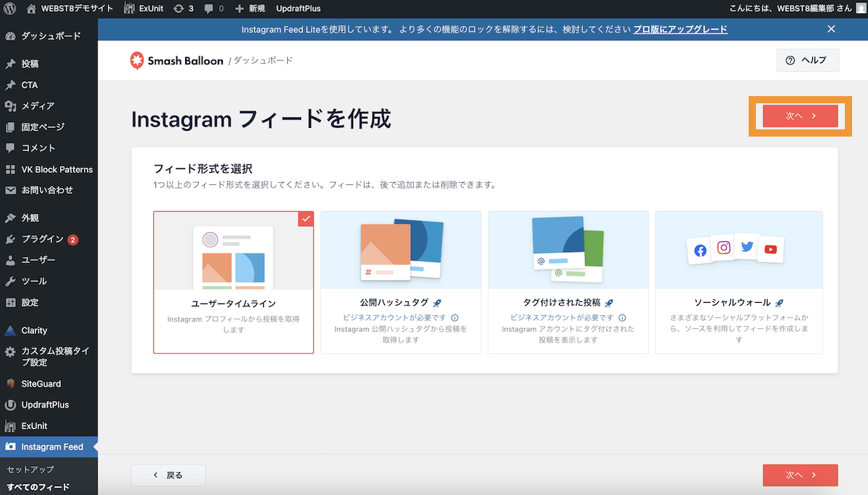Click the 戻る button at bottom
Viewport: 868px width, 495px height.
(168, 475)
